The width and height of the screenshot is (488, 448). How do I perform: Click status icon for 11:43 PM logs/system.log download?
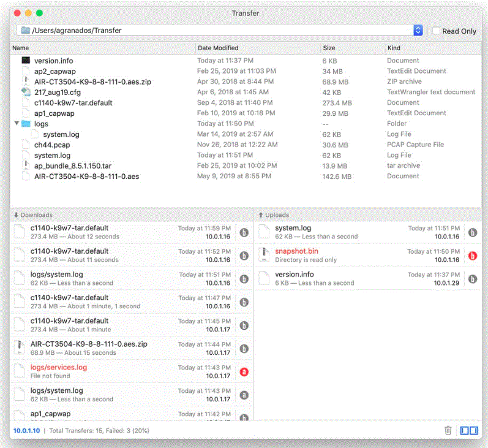(x=244, y=395)
